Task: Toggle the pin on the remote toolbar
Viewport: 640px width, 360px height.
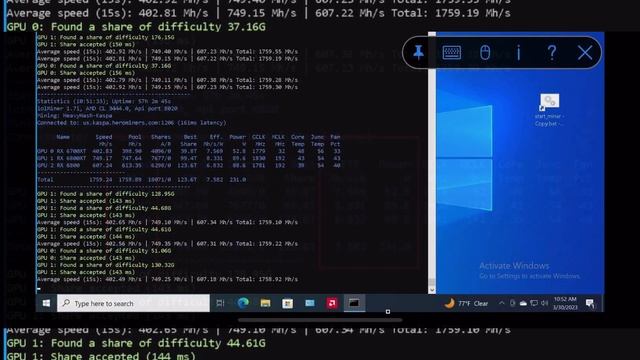Action: click(418, 52)
